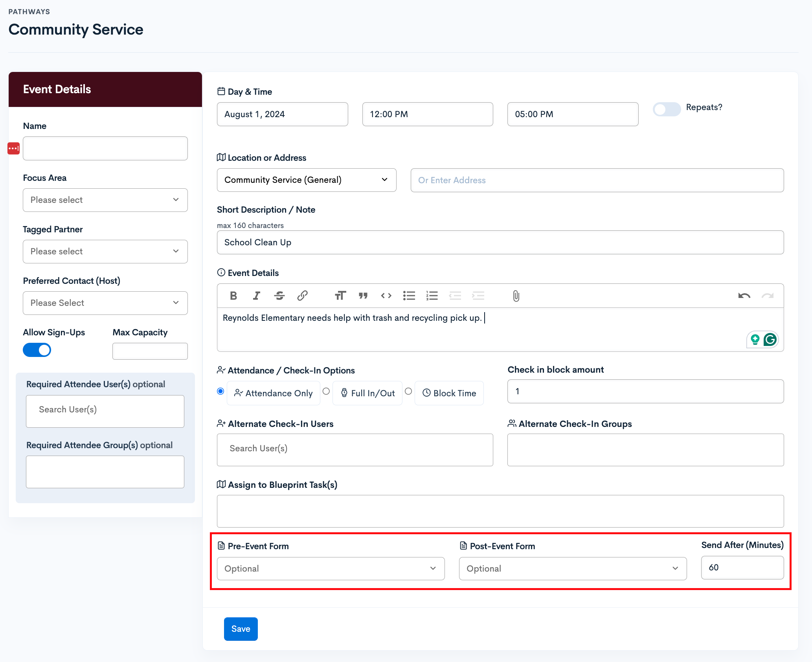Click the Alternate Check-In Users search box

click(355, 450)
